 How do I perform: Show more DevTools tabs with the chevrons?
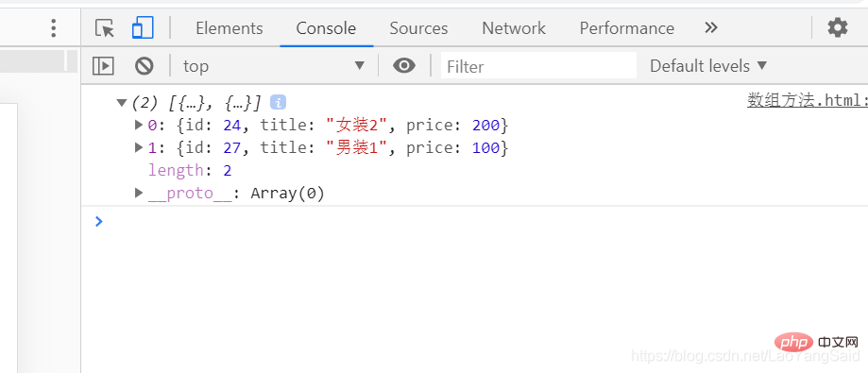pyautogui.click(x=711, y=27)
